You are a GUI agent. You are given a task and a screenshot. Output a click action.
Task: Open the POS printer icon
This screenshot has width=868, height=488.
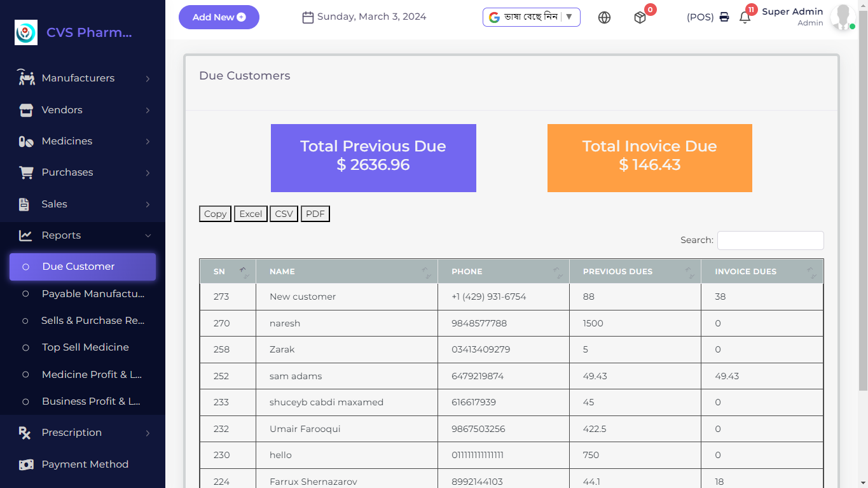(x=724, y=17)
